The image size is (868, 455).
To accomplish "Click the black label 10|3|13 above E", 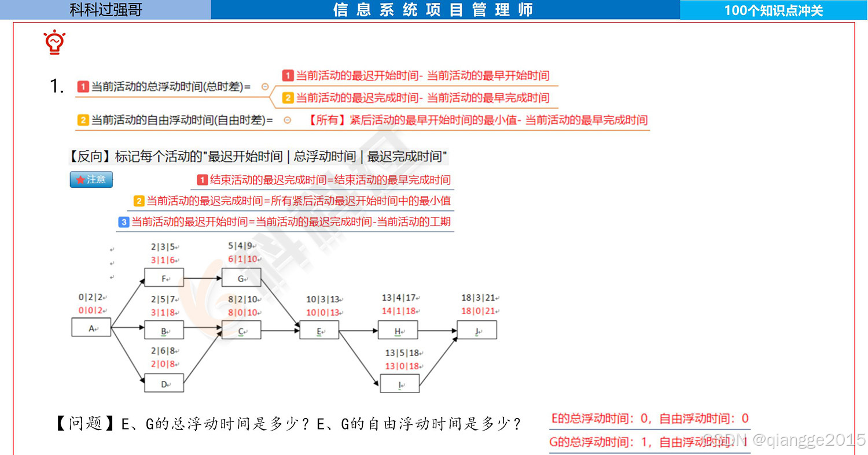I will (323, 299).
